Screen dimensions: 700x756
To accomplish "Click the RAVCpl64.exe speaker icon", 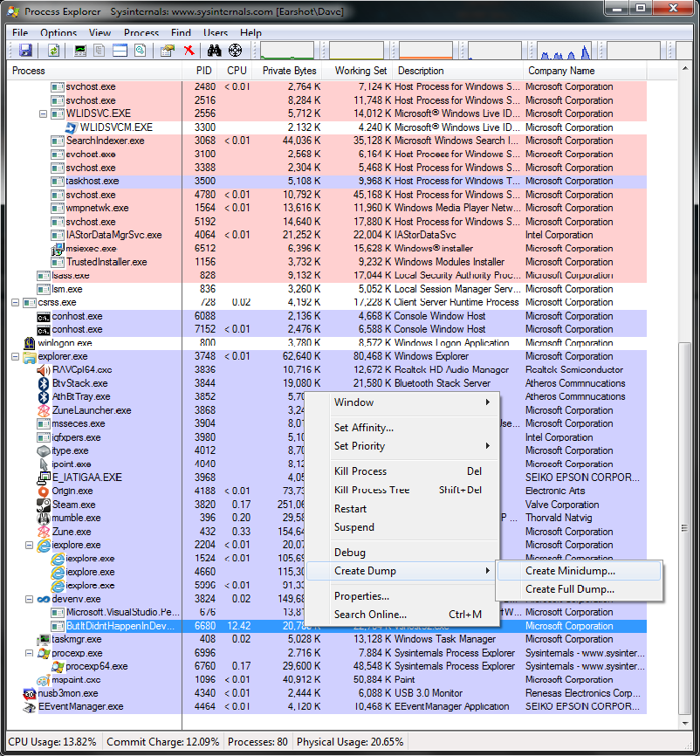I will click(x=44, y=370).
